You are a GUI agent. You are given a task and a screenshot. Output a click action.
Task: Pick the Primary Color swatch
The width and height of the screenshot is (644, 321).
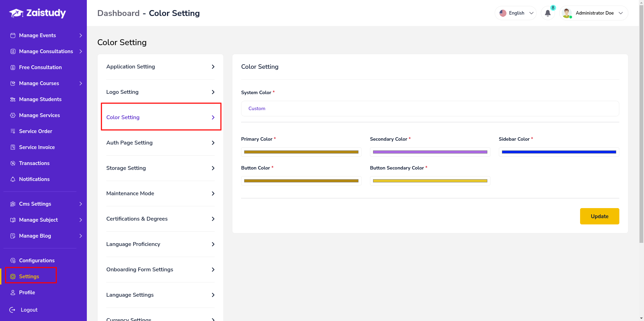(x=301, y=152)
